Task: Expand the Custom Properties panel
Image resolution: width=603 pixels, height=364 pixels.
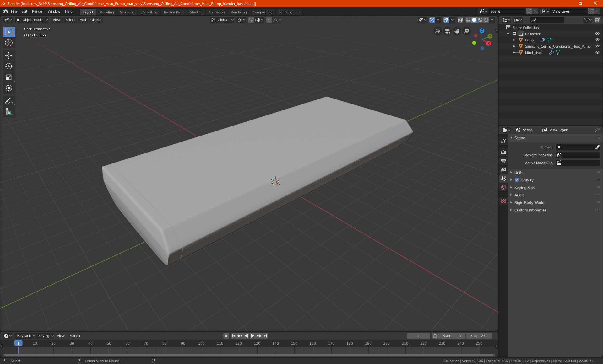Action: point(530,210)
